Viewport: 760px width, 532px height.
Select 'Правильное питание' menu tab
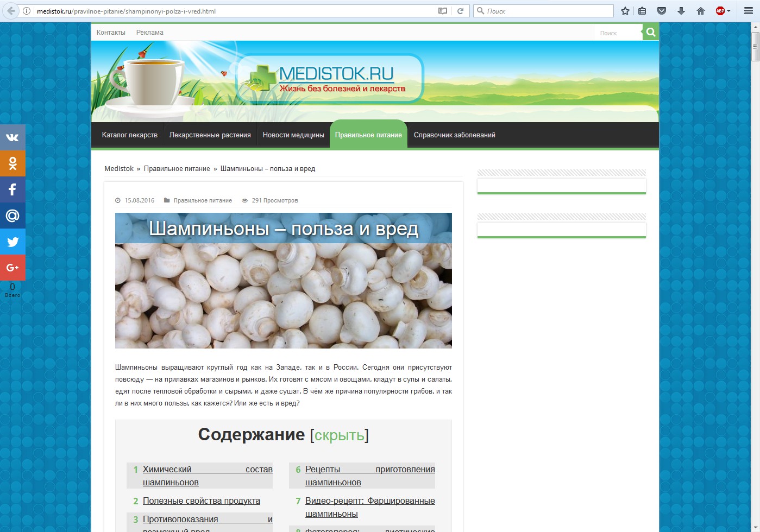368,135
